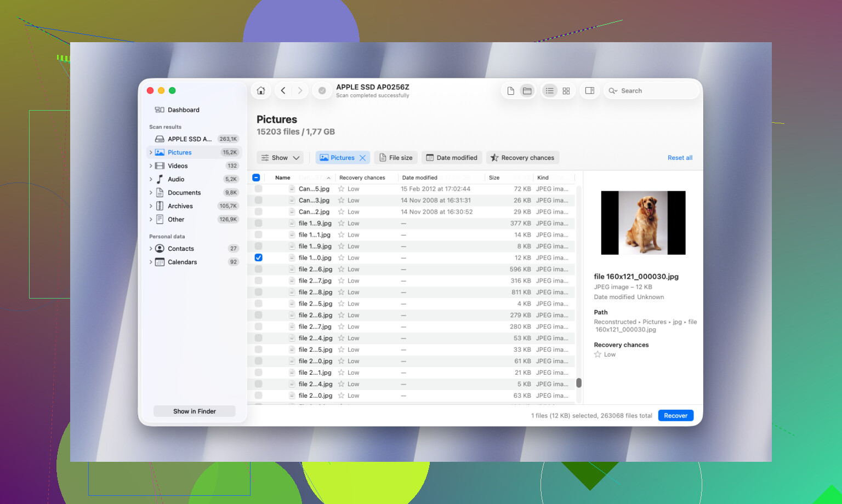The width and height of the screenshot is (842, 504).
Task: Click file icon of file 2...6.jpg 596 KB
Action: tap(292, 270)
